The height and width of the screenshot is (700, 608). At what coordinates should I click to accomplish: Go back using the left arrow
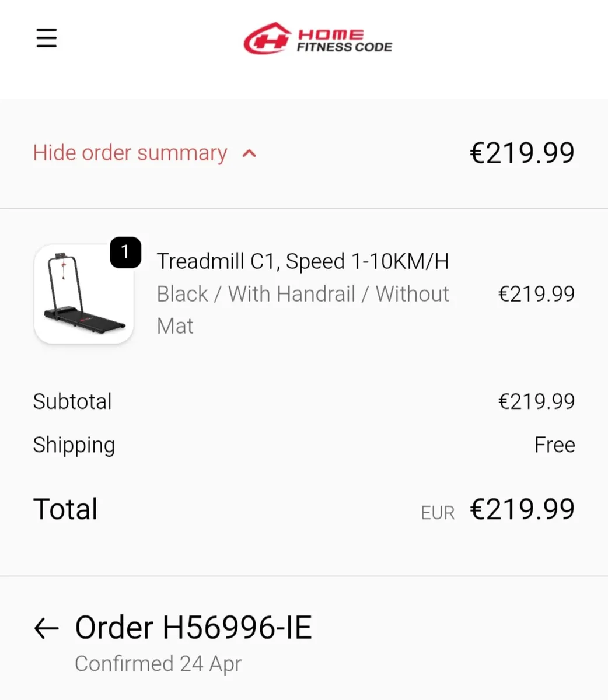pyautogui.click(x=47, y=628)
